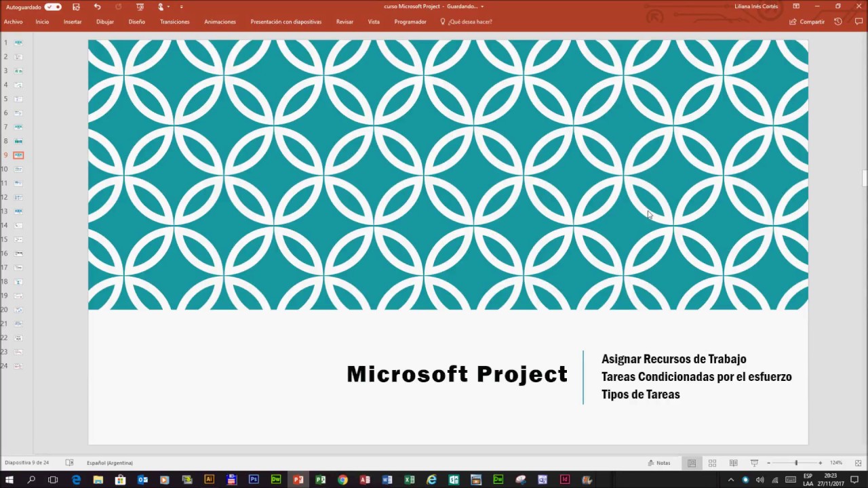Switch to Normal view icon
This screenshot has height=488, width=868.
pos(692,463)
